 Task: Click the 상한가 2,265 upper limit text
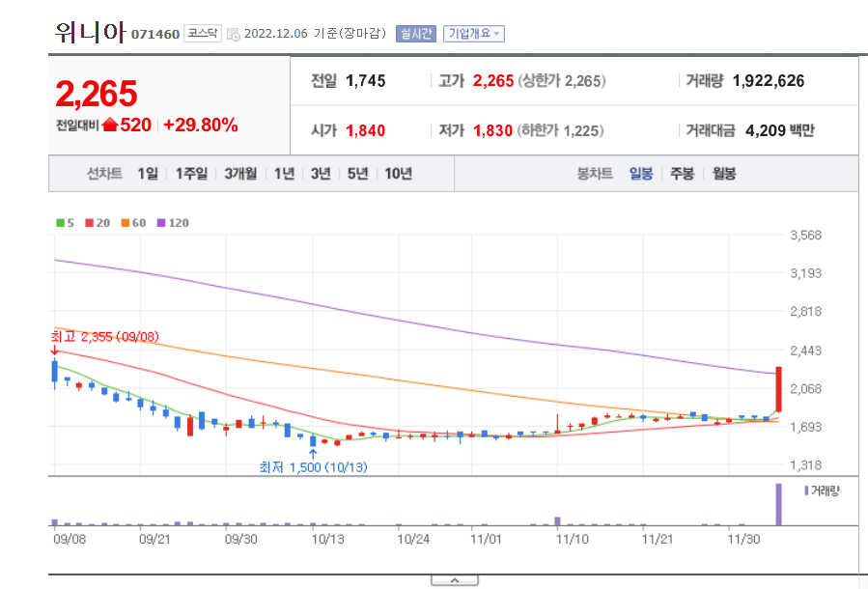point(562,81)
